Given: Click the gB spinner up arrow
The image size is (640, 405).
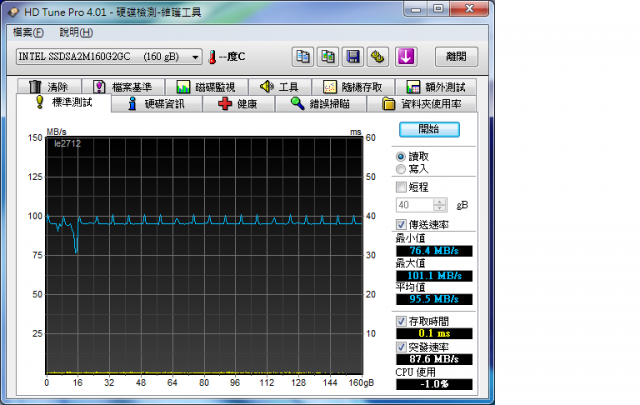Looking at the screenshot, I should [440, 201].
